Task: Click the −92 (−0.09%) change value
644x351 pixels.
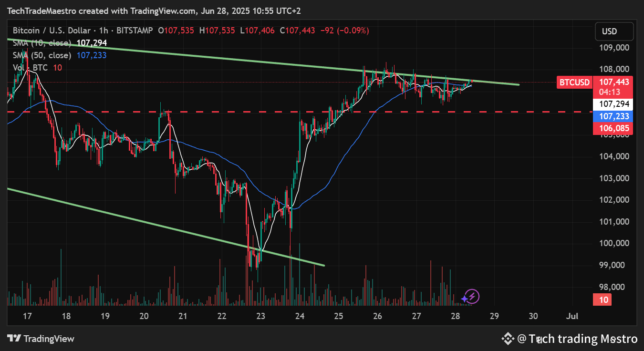Action: point(345,31)
